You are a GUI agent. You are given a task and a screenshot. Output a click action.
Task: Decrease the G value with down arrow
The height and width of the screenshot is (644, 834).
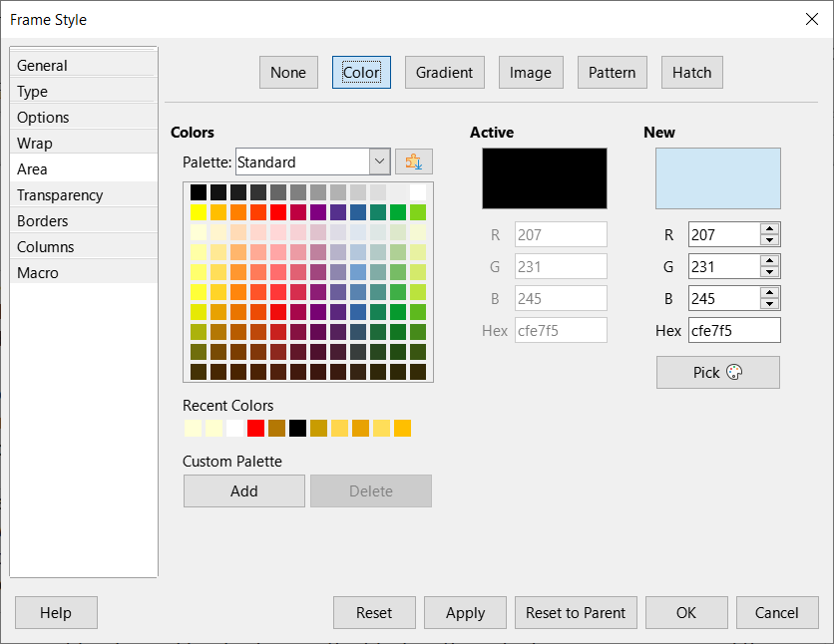click(769, 272)
